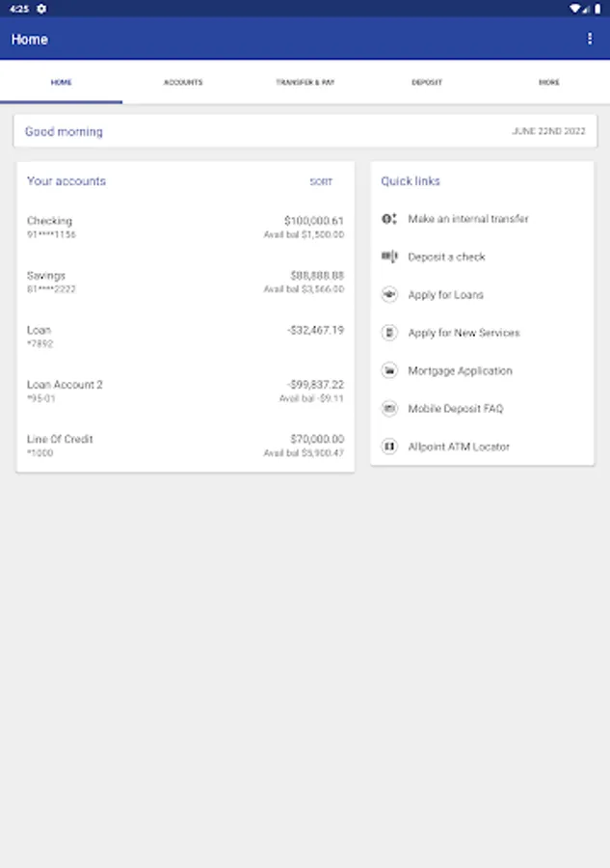Click the Make an internal transfer link
Viewport: 610px width, 868px height.
[468, 219]
